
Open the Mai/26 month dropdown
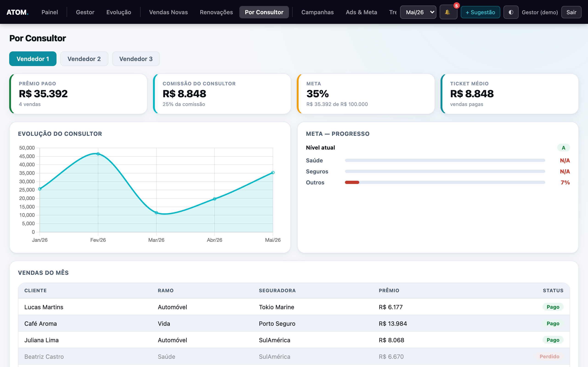pyautogui.click(x=418, y=12)
